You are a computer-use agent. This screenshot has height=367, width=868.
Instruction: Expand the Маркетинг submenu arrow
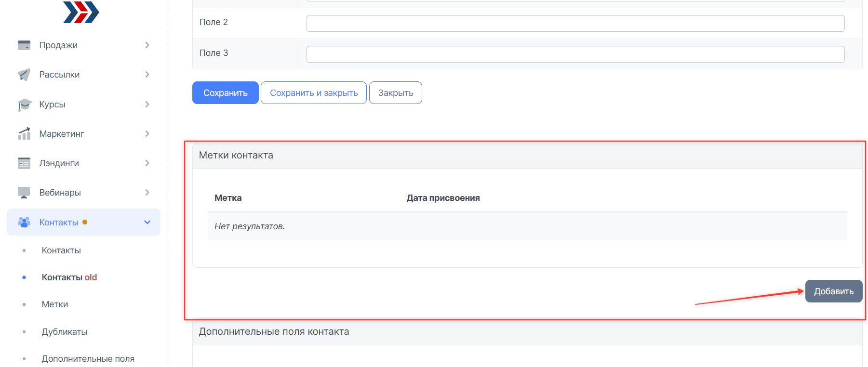point(147,134)
